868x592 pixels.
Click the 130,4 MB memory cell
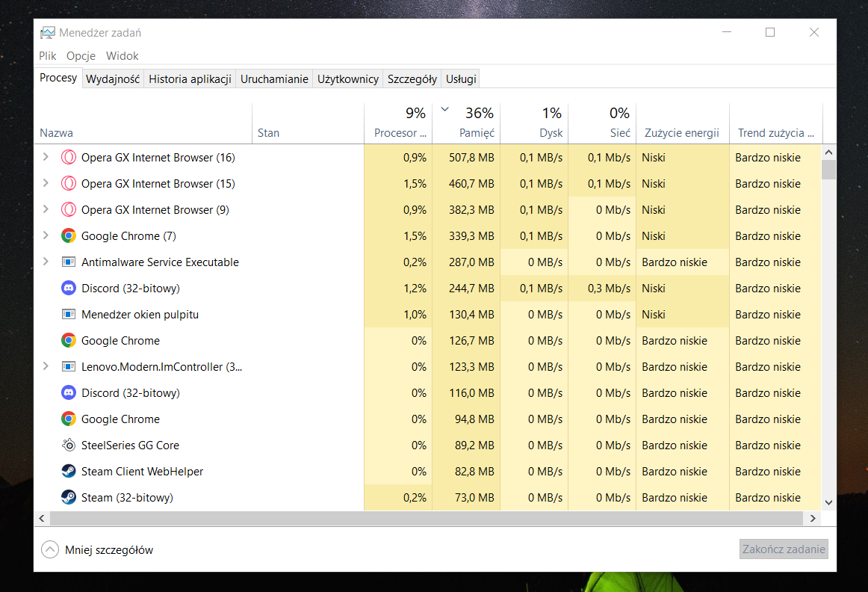[466, 314]
